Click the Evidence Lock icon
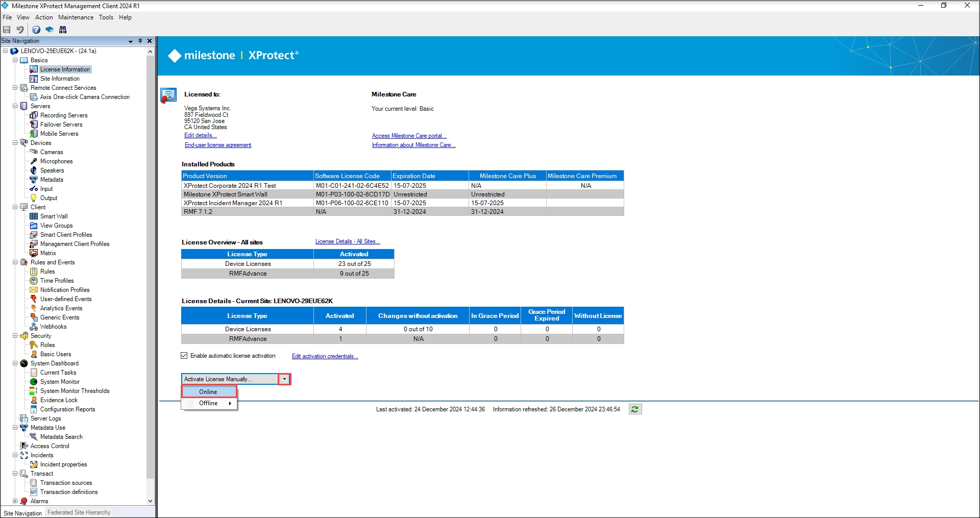The image size is (980, 518). (x=34, y=400)
